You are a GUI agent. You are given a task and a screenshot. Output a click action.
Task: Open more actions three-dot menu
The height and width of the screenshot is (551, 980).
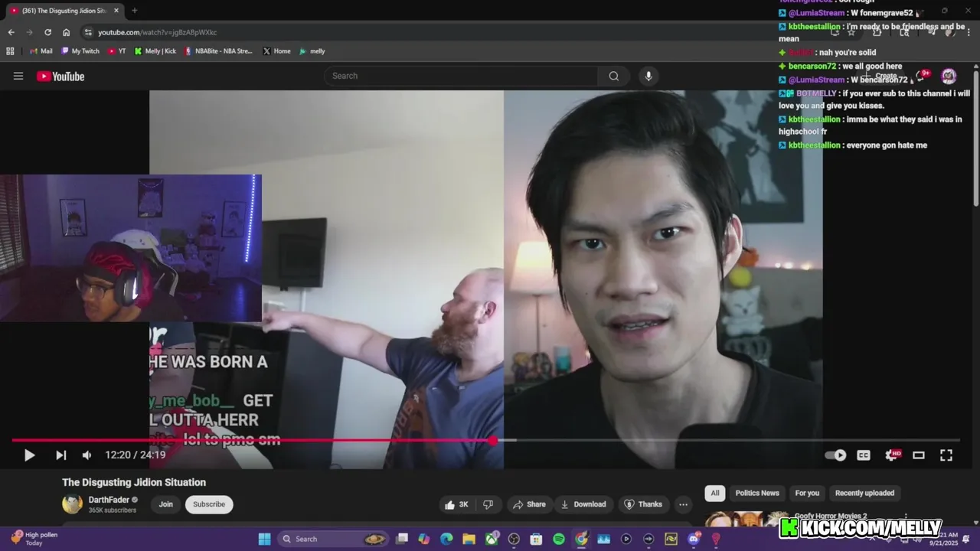(683, 504)
